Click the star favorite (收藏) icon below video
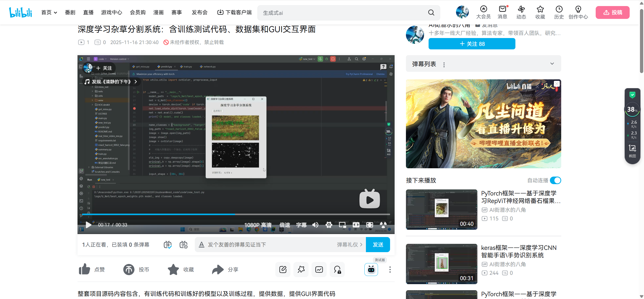The height and width of the screenshot is (299, 644). [173, 269]
